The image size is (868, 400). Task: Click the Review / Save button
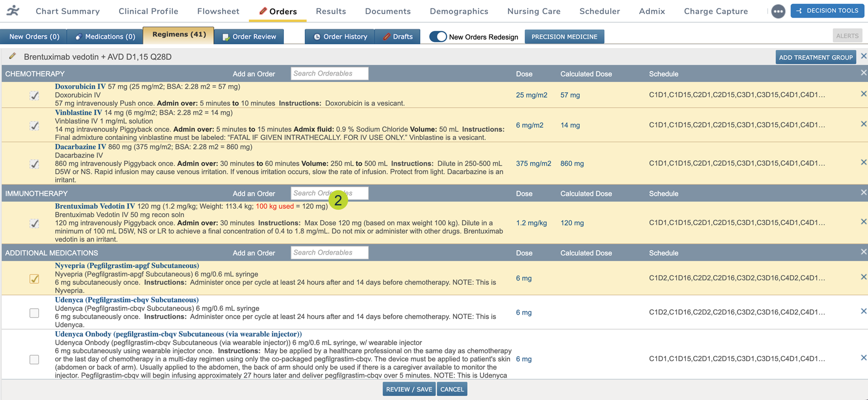409,389
